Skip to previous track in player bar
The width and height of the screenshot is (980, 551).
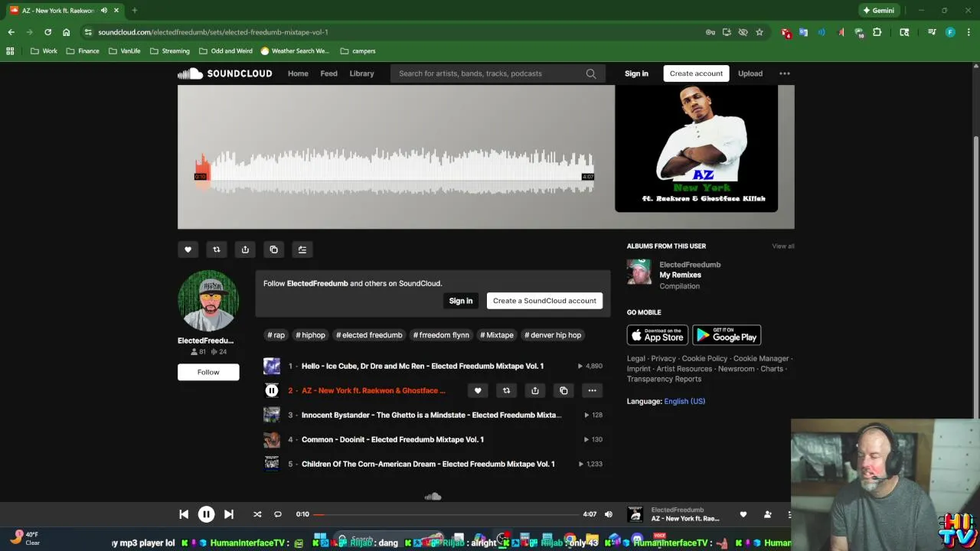184,514
